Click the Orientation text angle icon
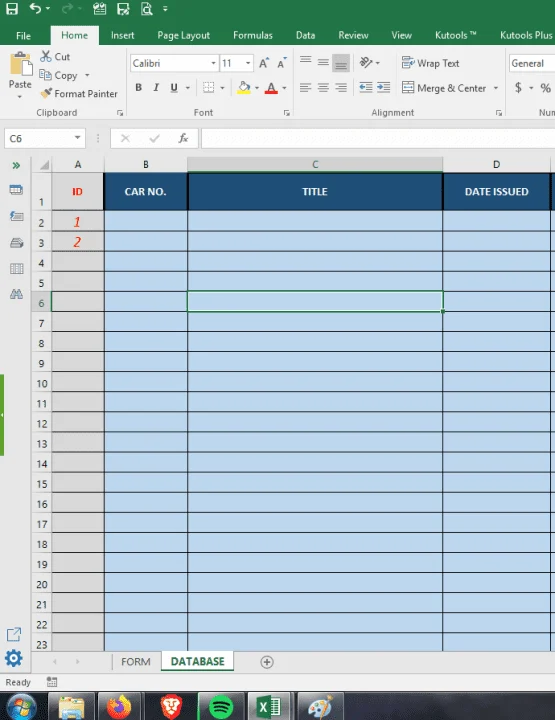The width and height of the screenshot is (555, 720). pos(366,62)
